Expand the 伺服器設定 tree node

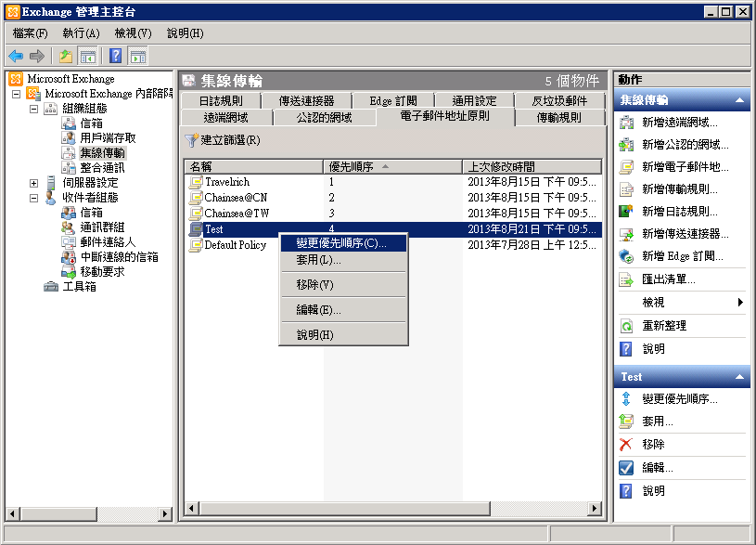tap(33, 183)
